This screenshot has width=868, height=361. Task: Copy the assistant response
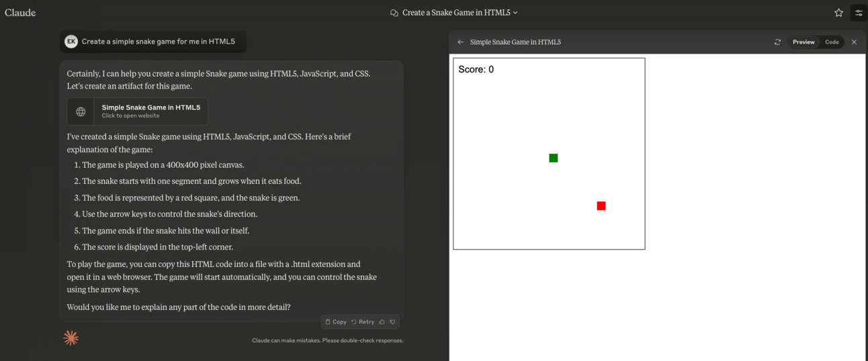pyautogui.click(x=336, y=322)
